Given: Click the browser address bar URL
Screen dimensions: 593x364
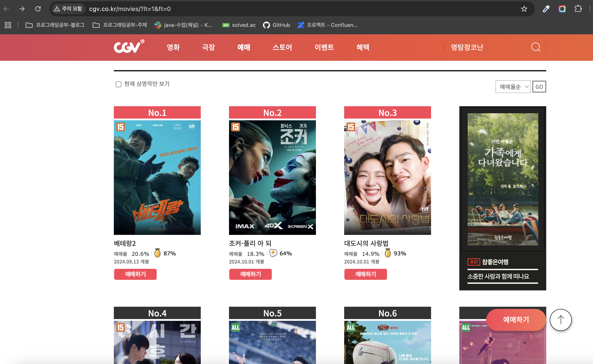Looking at the screenshot, I should coord(130,9).
